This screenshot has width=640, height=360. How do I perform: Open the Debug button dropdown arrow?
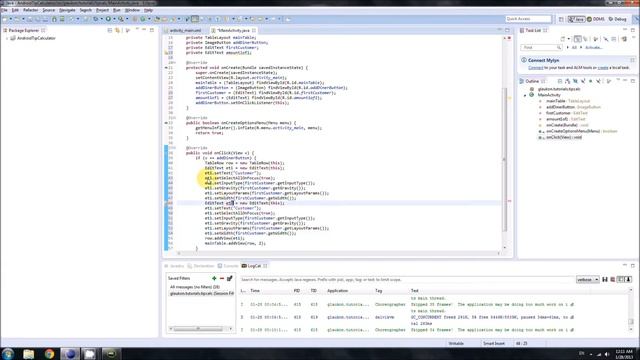[101, 19]
